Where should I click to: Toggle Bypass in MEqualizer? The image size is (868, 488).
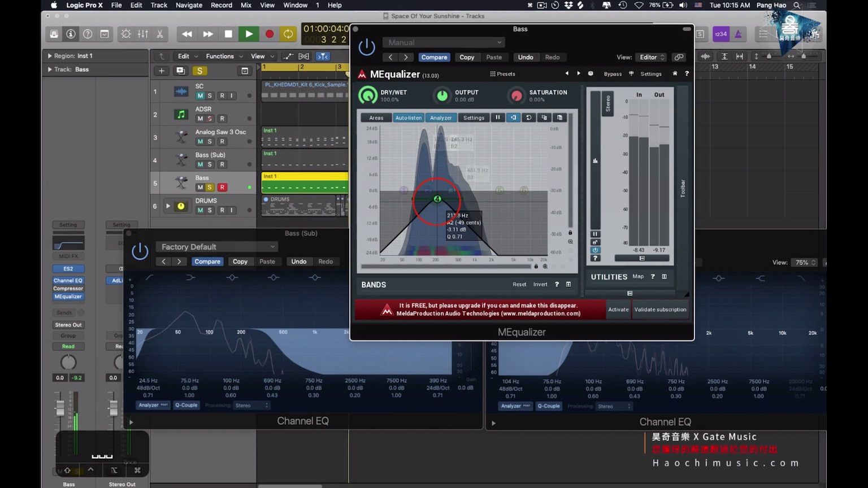613,73
